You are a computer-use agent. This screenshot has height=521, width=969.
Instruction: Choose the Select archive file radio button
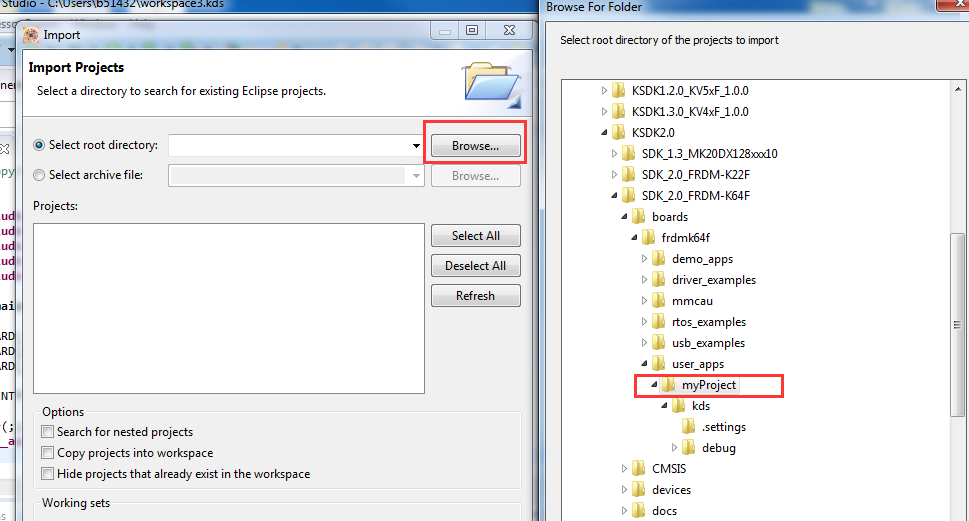tap(39, 175)
